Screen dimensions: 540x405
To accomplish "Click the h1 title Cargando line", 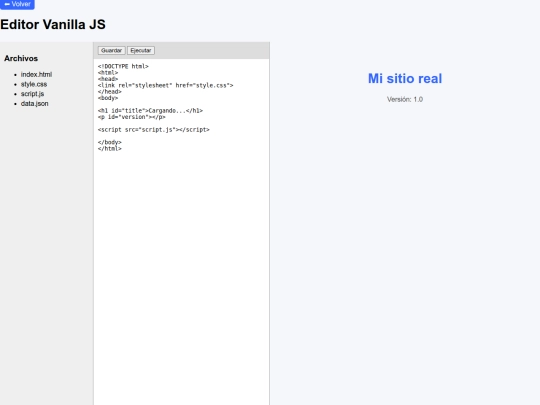I will click(x=150, y=111).
